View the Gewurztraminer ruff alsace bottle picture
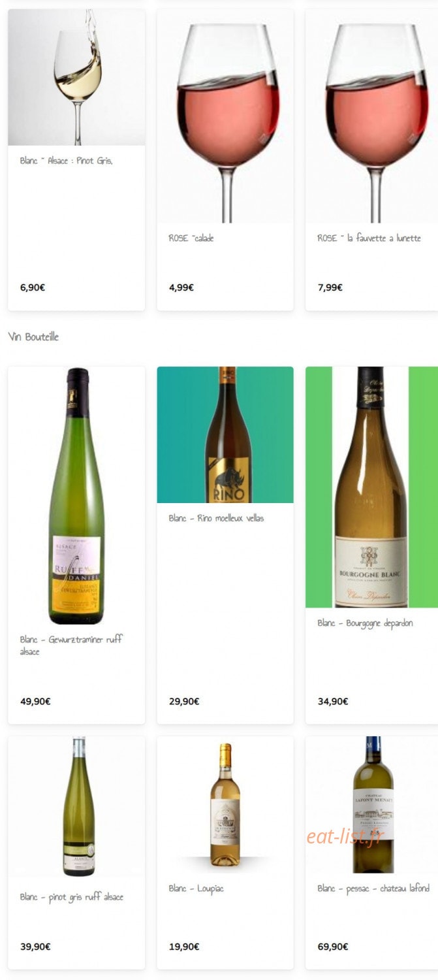Image resolution: width=438 pixels, height=980 pixels. coord(76,495)
